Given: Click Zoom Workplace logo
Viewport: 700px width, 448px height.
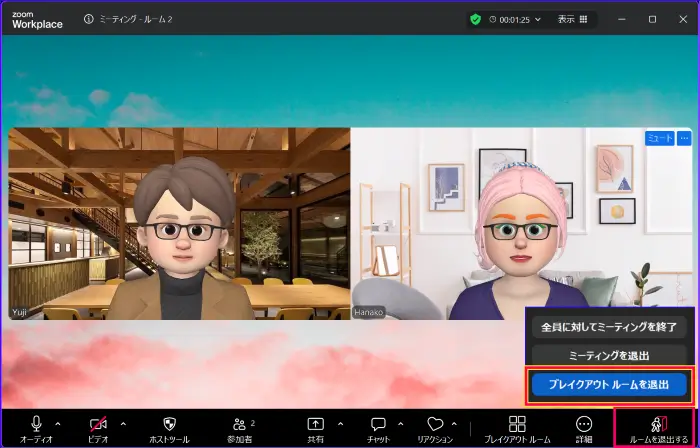Looking at the screenshot, I should [x=37, y=20].
